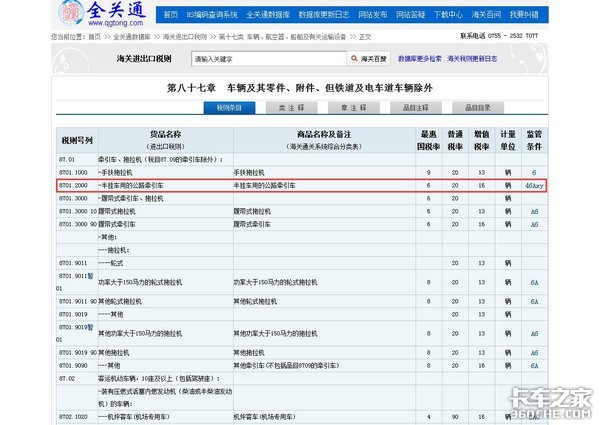The width and height of the screenshot is (600, 425).
Task: Click tariff code 8701.9011 for 轮式
Action: pos(73,263)
